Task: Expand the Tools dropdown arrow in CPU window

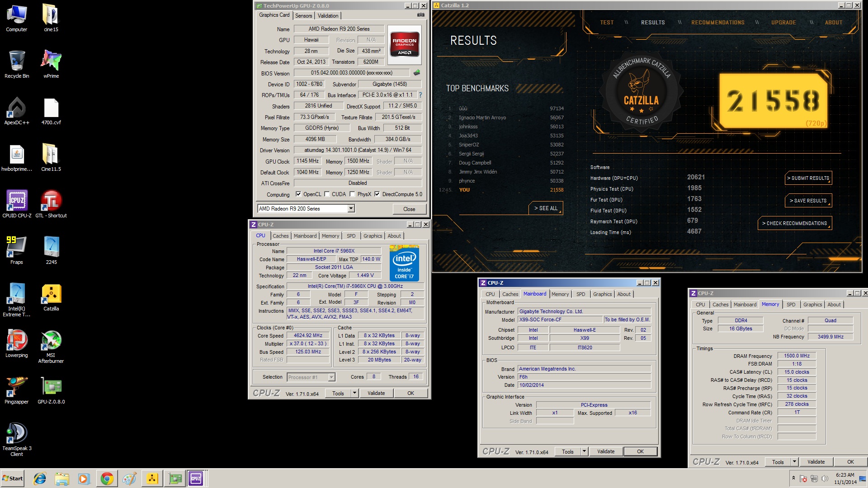Action: click(x=355, y=393)
